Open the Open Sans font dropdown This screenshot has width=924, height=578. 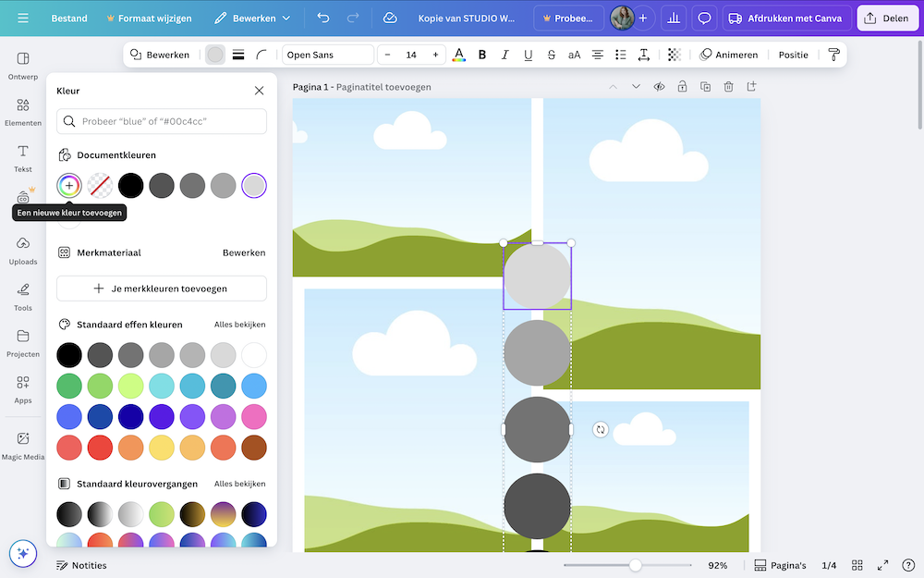327,55
